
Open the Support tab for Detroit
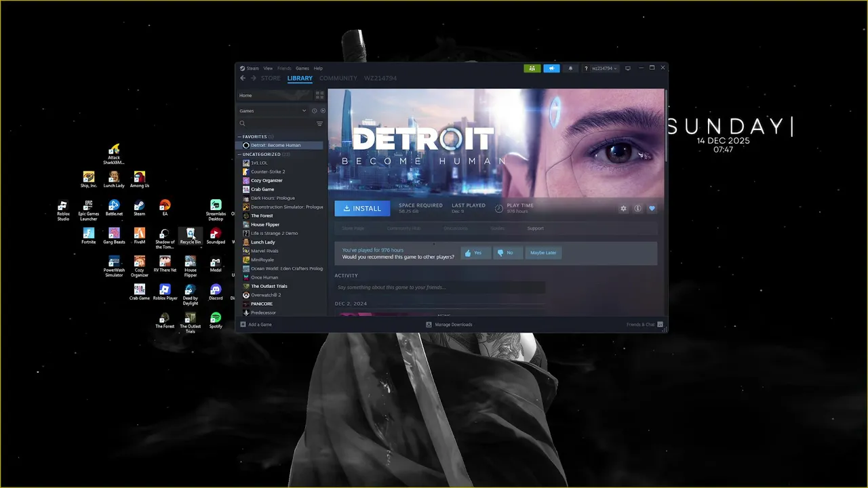coord(536,228)
